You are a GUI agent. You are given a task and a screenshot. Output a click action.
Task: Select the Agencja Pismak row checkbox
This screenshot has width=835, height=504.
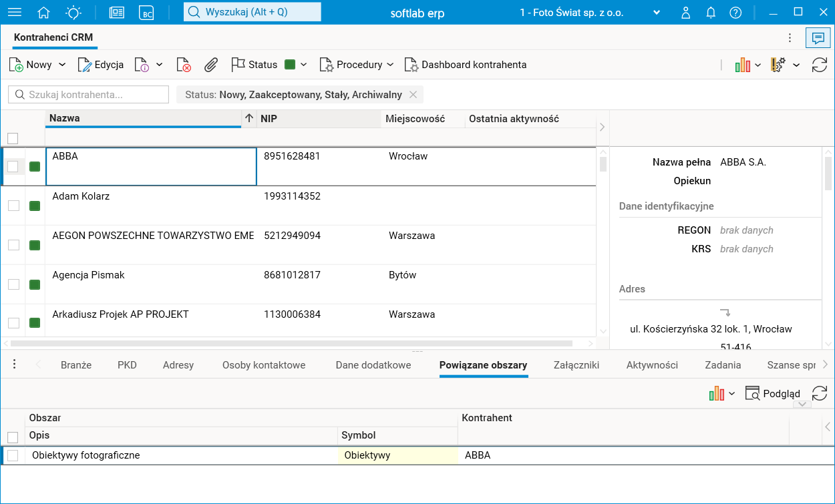click(13, 284)
